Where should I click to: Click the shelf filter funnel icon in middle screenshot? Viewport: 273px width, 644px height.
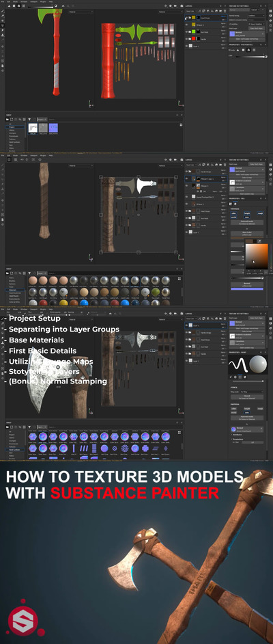pyautogui.click(x=29, y=273)
